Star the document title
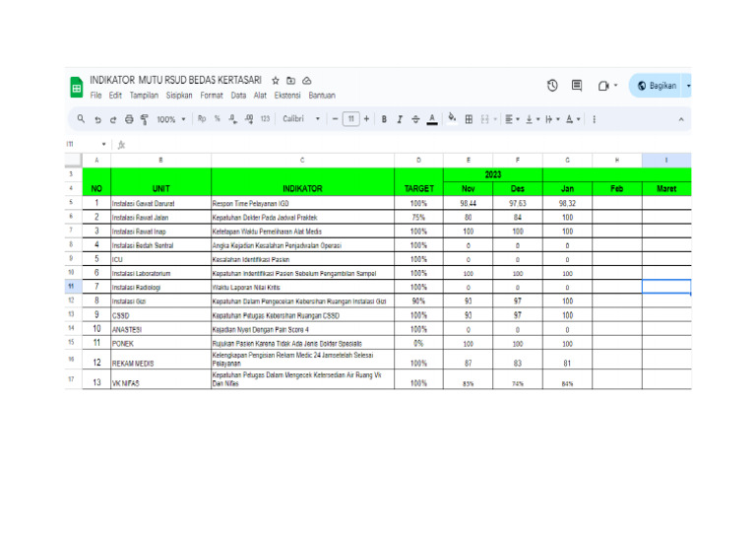The image size is (756, 535). tap(276, 80)
